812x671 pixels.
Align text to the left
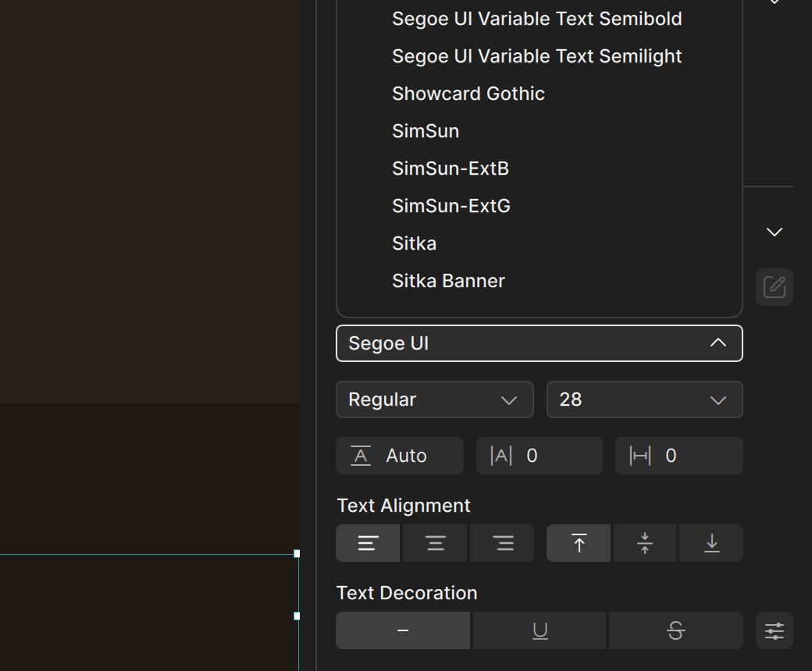[x=368, y=543]
